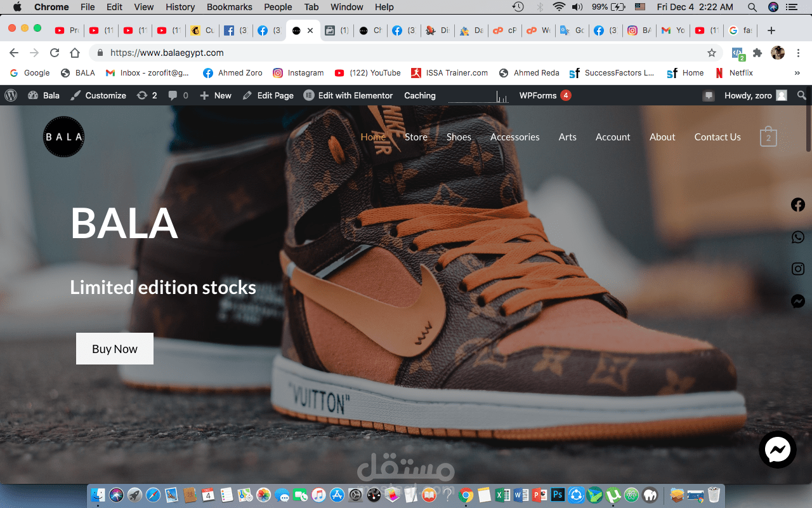This screenshot has height=508, width=812.
Task: Open the Account nav link
Action: [x=613, y=137]
